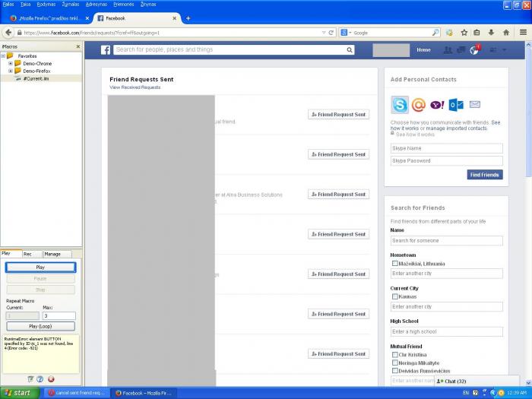This screenshot has width=532, height=399.
Task: Select the orange @ email icon
Action: click(418, 105)
